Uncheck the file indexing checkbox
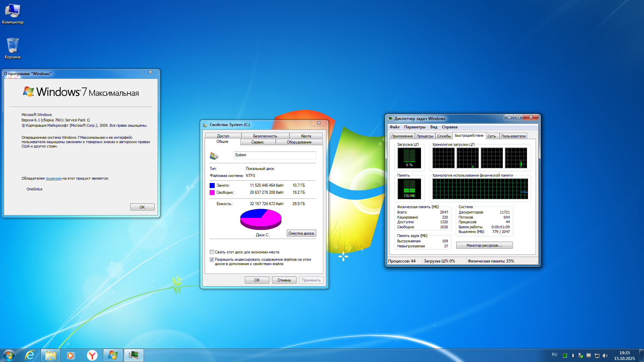This screenshot has height=362, width=644. tap(212, 259)
